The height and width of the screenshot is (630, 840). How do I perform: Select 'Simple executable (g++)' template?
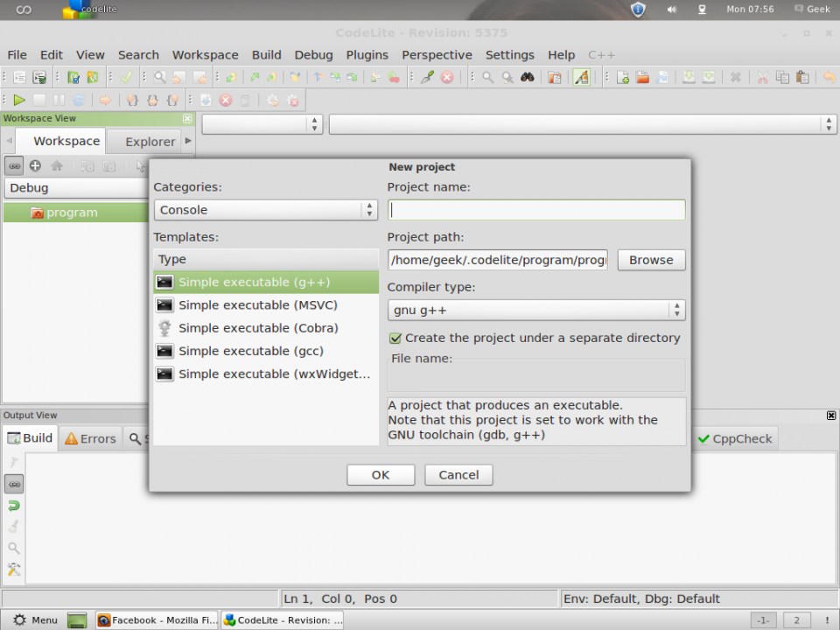[266, 282]
